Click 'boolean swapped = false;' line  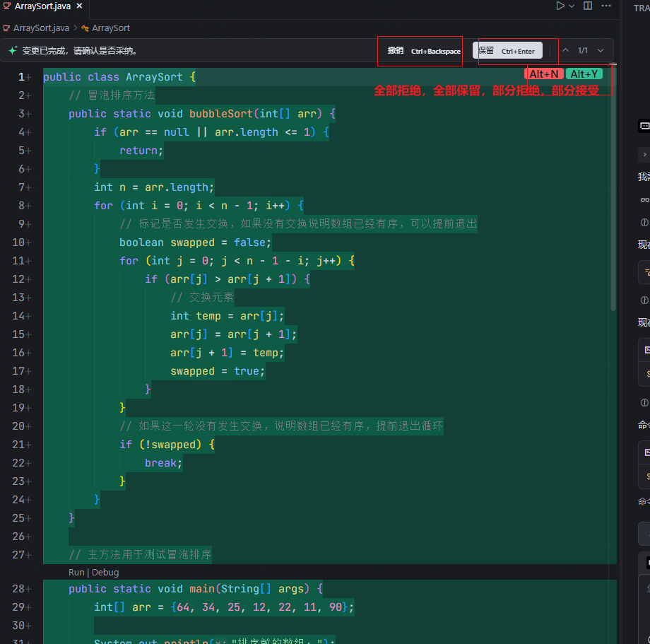pos(195,242)
